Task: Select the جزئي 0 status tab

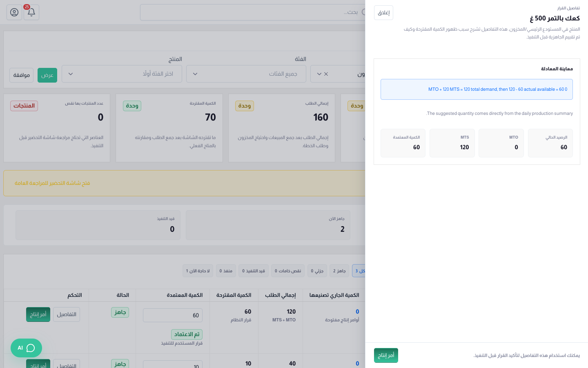Action: click(x=317, y=271)
